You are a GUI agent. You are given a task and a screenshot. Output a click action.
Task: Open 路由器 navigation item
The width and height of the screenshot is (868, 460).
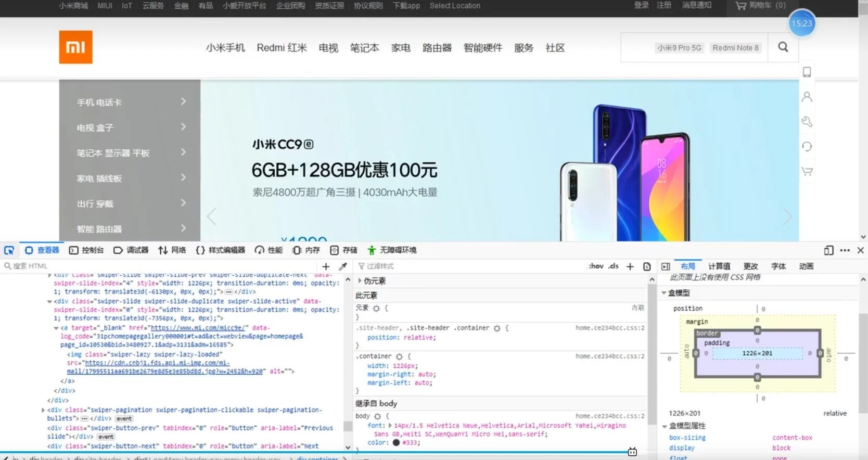(x=437, y=48)
